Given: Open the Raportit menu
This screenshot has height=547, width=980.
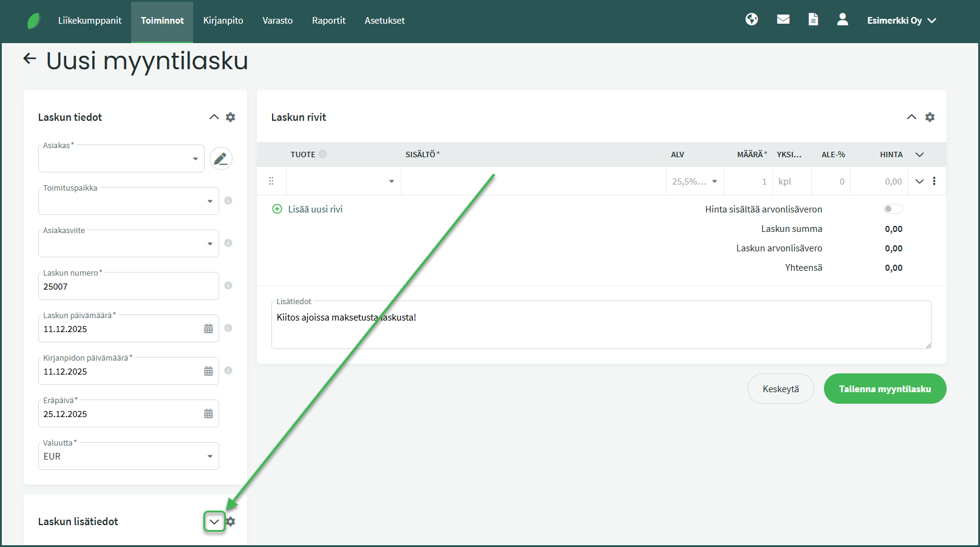Looking at the screenshot, I should 328,21.
